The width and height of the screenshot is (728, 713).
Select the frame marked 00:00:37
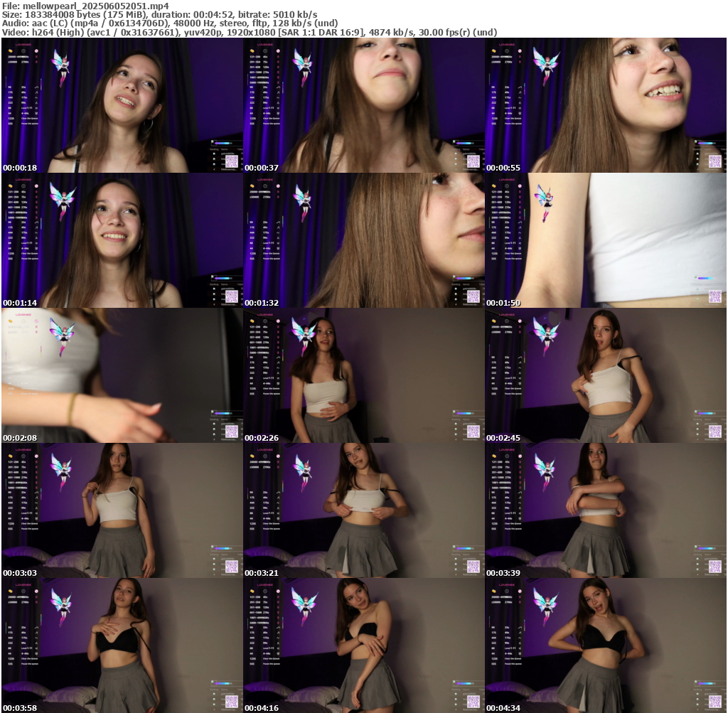coord(363,105)
